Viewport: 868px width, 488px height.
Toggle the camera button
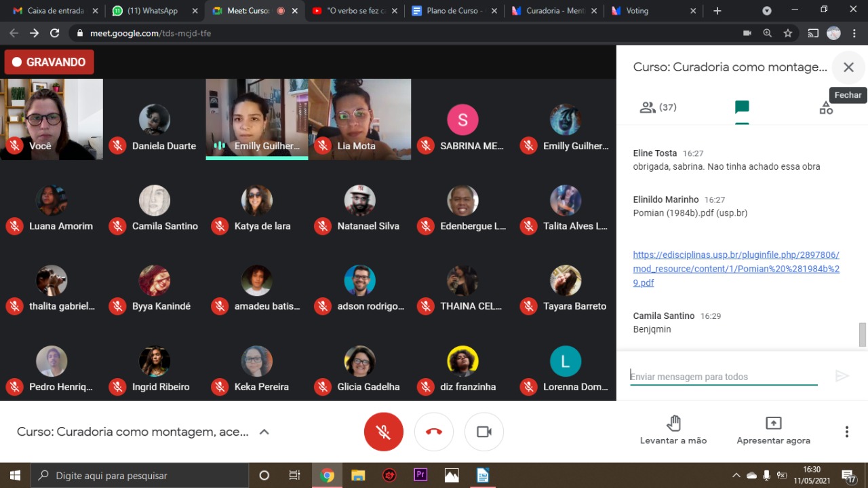click(484, 432)
